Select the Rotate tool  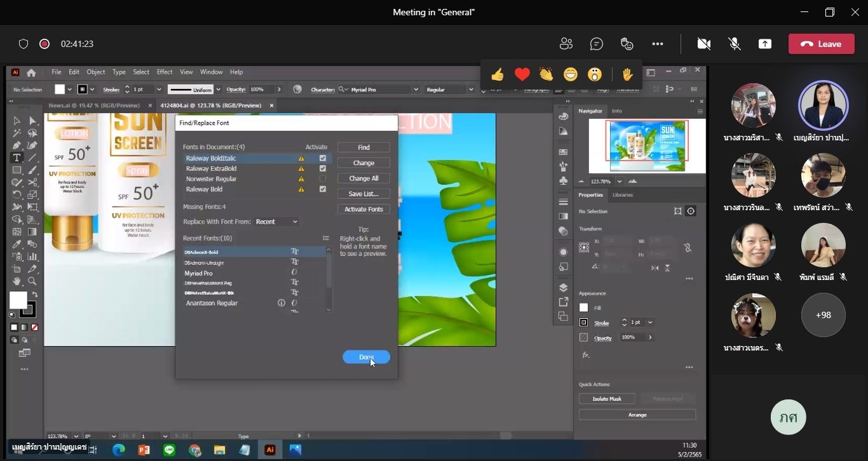pos(17,195)
